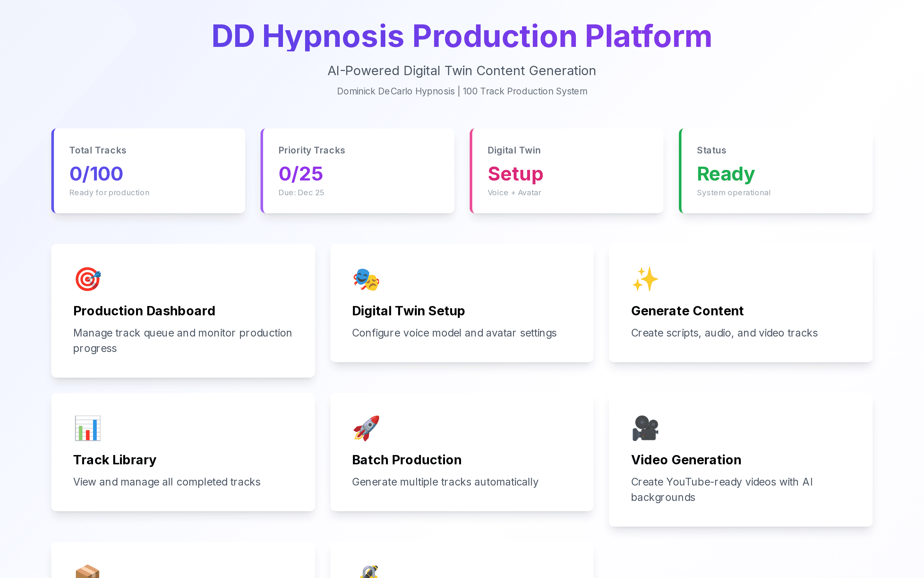Click the target icon on Production Dashboard card
This screenshot has width=924, height=578.
tap(88, 279)
